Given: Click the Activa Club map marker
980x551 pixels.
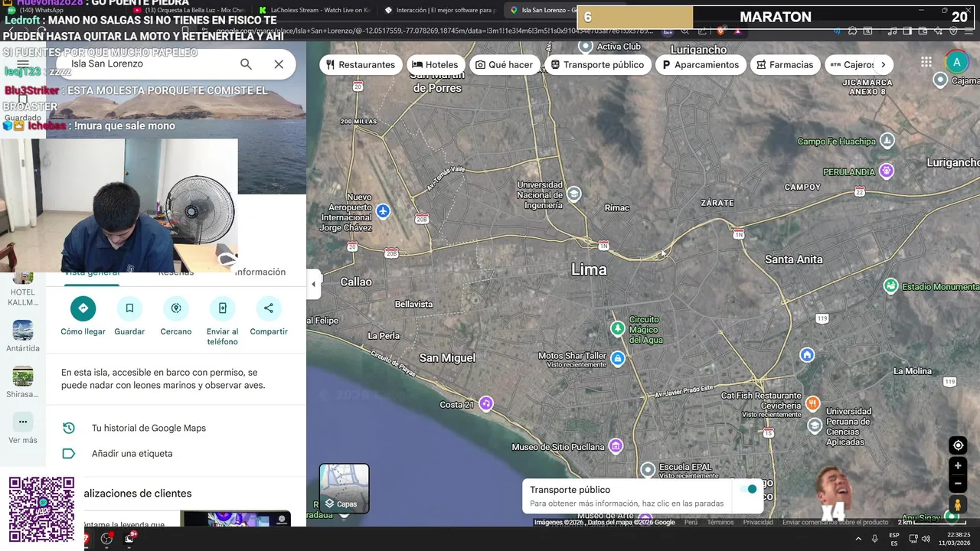Looking at the screenshot, I should point(586,46).
